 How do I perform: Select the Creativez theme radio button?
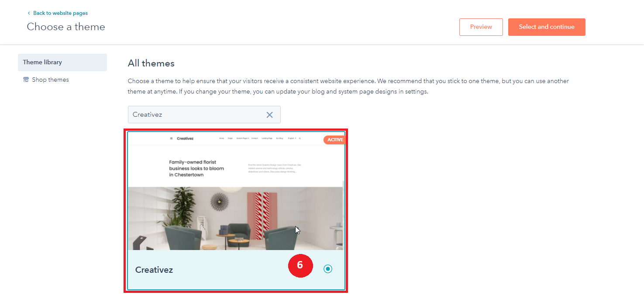point(328,269)
